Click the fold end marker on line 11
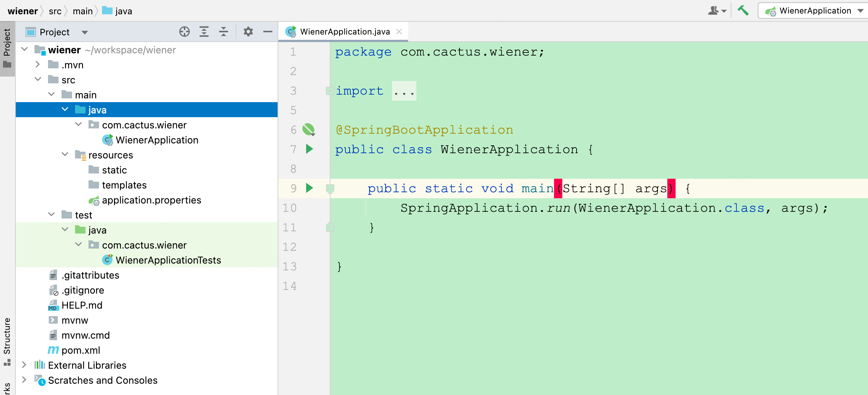The height and width of the screenshot is (395, 868). coord(330,227)
